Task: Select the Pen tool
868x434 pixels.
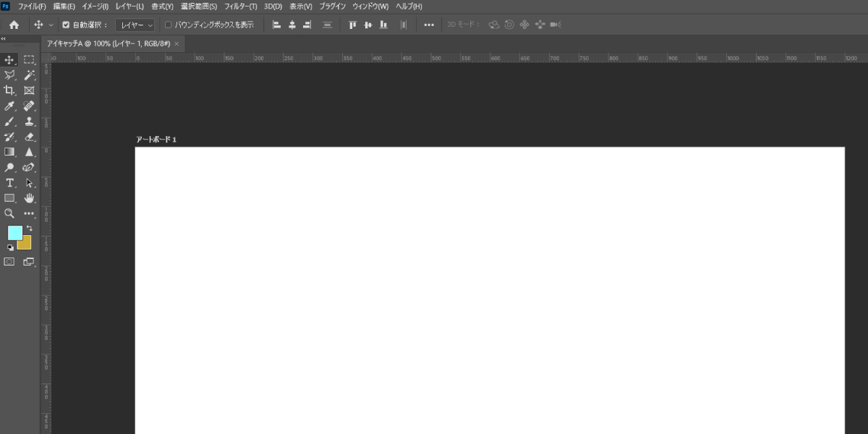Action: [29, 167]
